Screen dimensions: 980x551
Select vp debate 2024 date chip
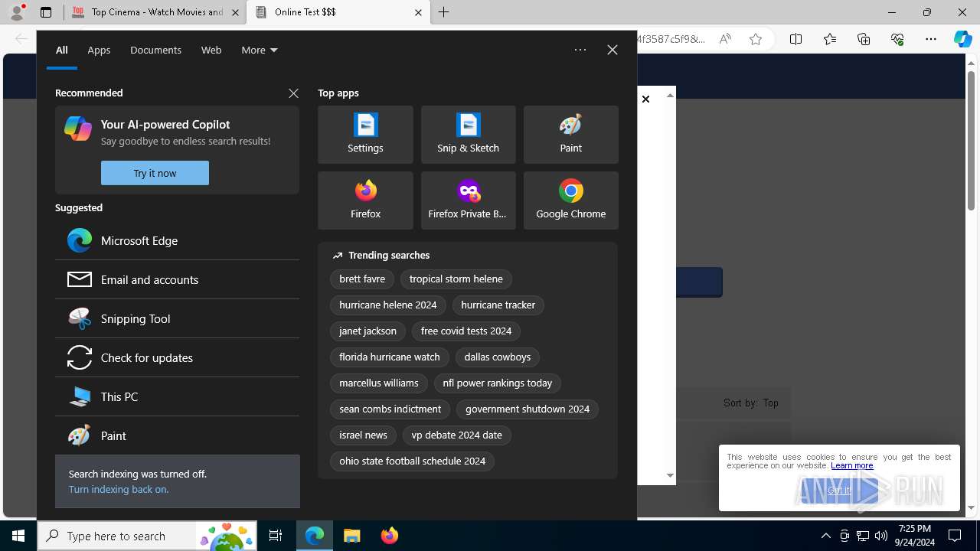point(457,435)
